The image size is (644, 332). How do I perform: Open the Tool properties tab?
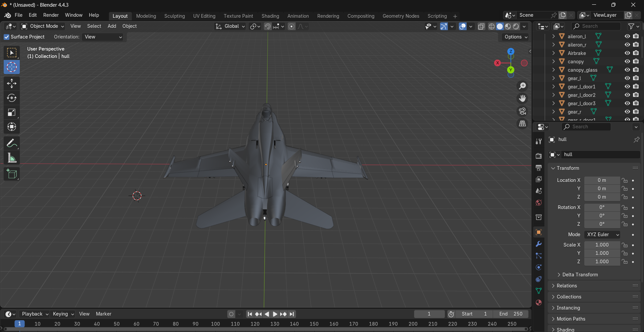539,141
